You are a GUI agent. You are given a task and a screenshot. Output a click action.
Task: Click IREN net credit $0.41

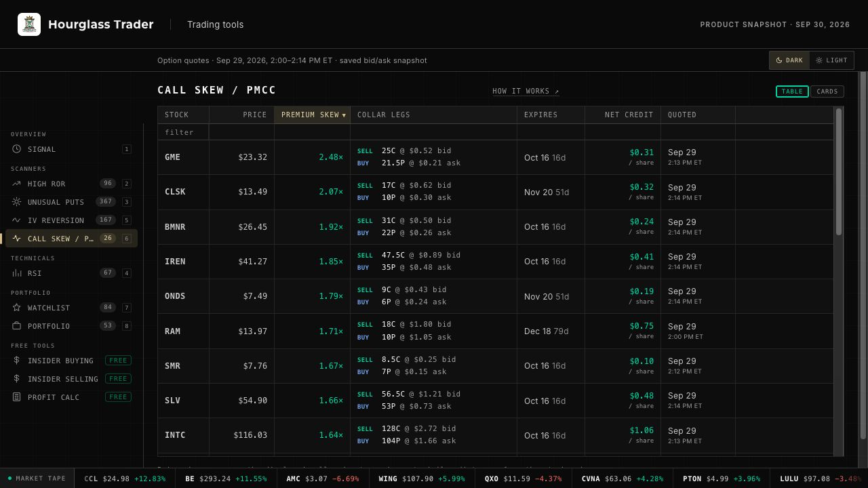tap(642, 257)
